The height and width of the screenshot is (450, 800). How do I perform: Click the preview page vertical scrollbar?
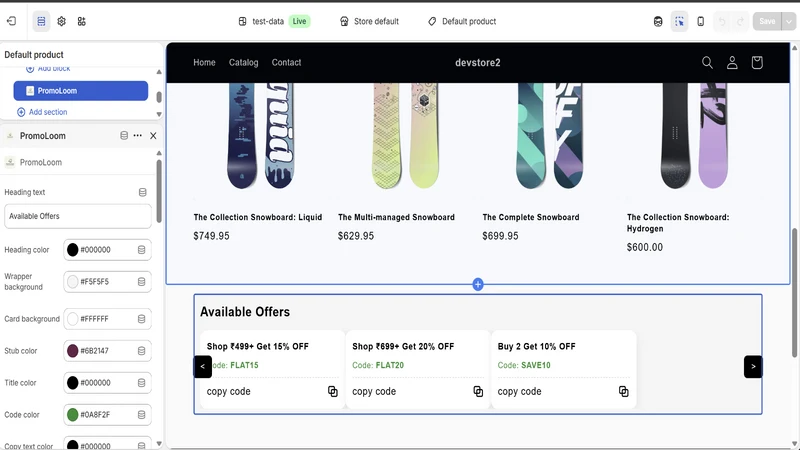(x=795, y=293)
